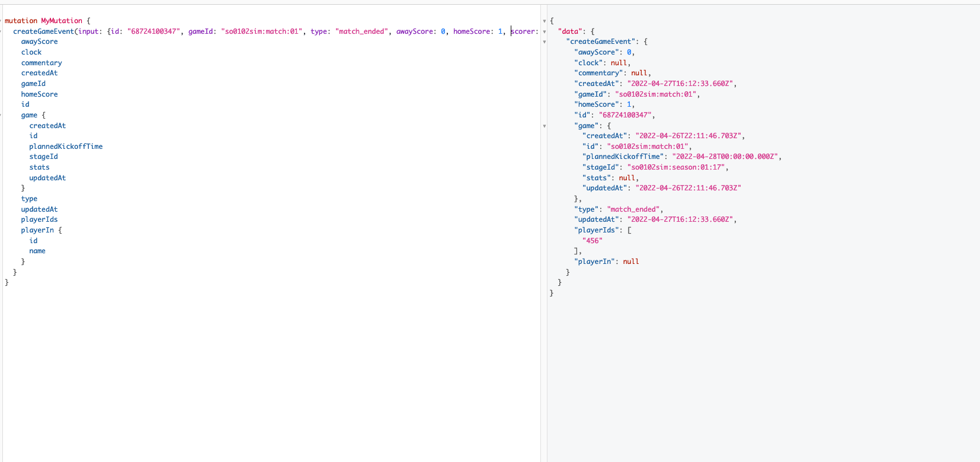Select the MyMutation operation name

tap(62, 21)
